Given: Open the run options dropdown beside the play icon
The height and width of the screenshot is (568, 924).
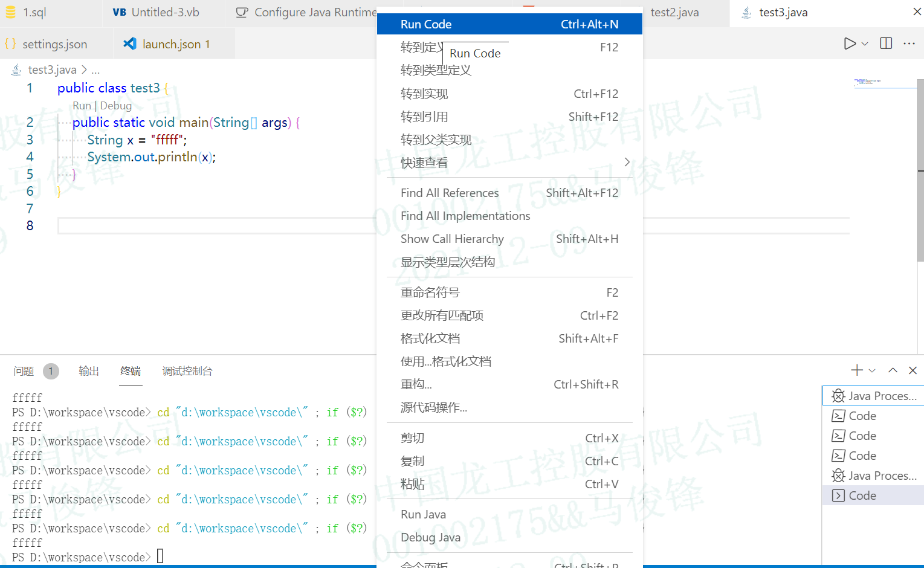Looking at the screenshot, I should click(865, 44).
